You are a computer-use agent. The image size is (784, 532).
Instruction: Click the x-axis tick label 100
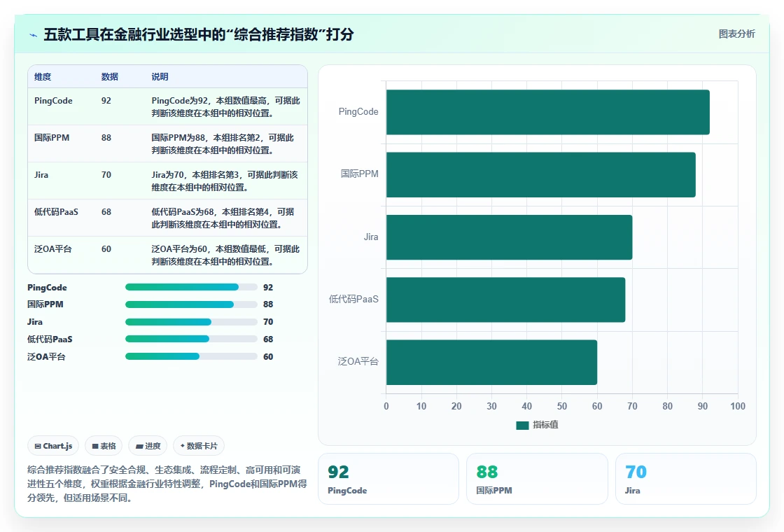click(x=738, y=406)
